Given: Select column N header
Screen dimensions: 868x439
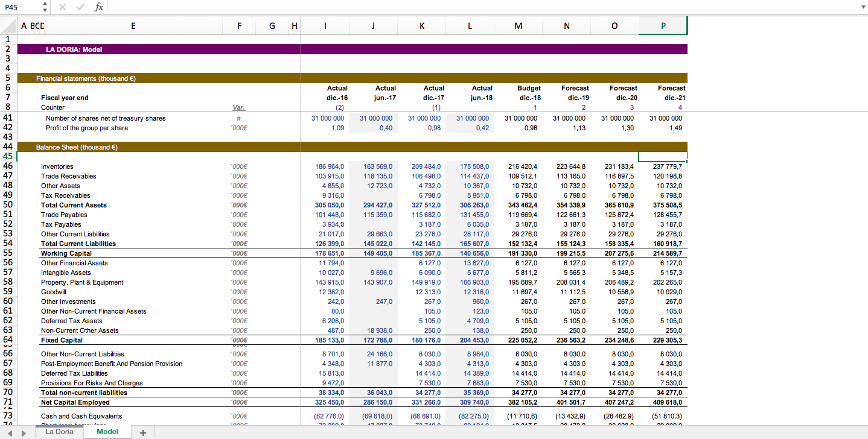Looking at the screenshot, I should pyautogui.click(x=567, y=26).
